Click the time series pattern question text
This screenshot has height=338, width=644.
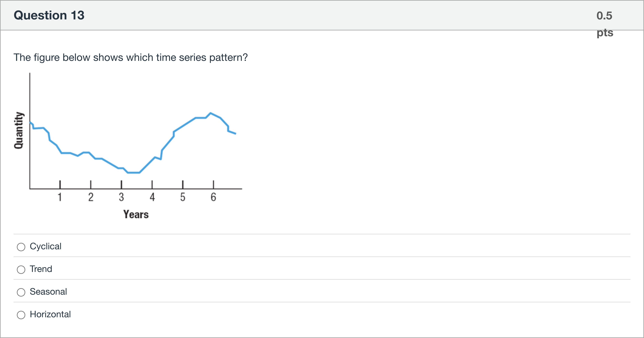pos(131,57)
